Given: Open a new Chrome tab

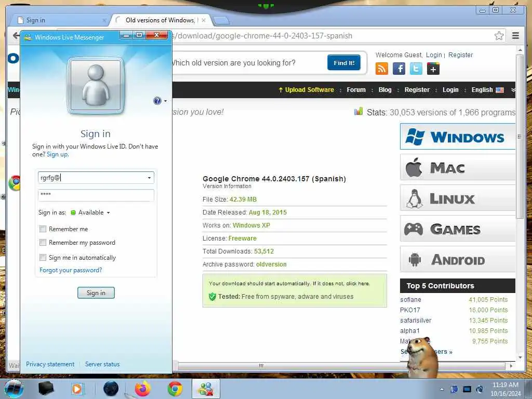Looking at the screenshot, I should (x=221, y=21).
